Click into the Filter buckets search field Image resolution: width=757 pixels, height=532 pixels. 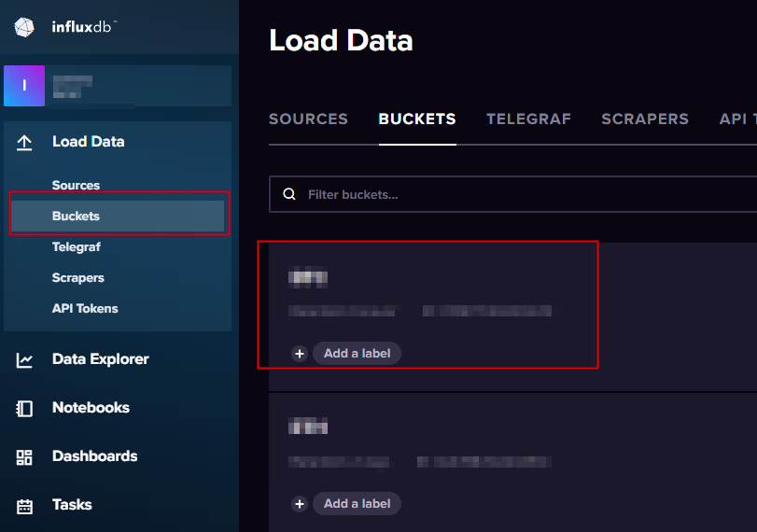tap(512, 194)
